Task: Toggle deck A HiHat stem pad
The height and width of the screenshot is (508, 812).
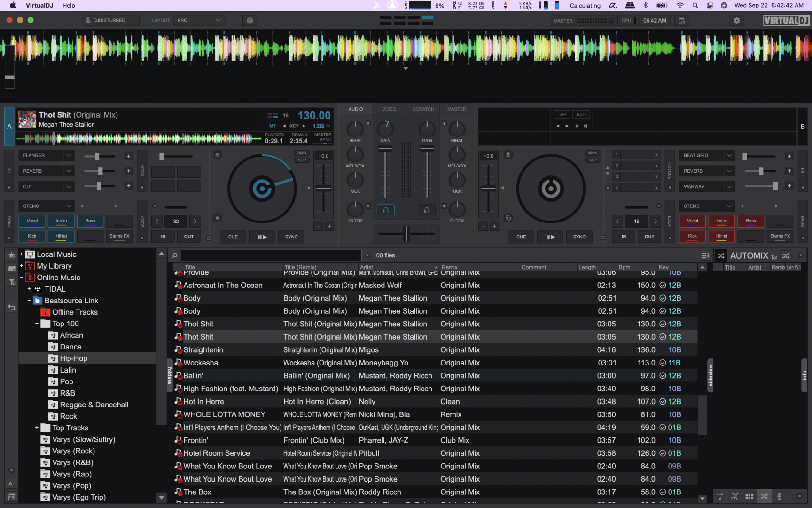Action: pos(61,236)
